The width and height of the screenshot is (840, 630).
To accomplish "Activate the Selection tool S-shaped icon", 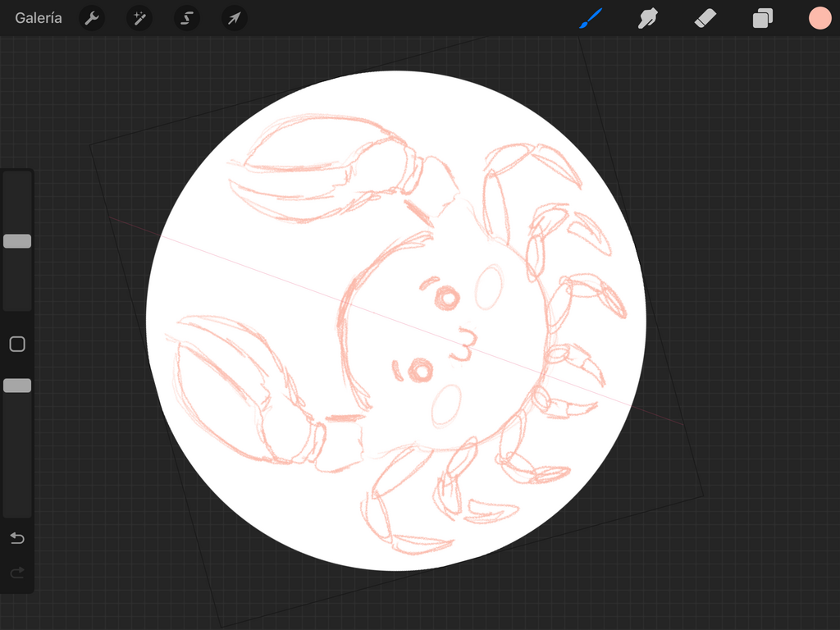I will [x=187, y=18].
